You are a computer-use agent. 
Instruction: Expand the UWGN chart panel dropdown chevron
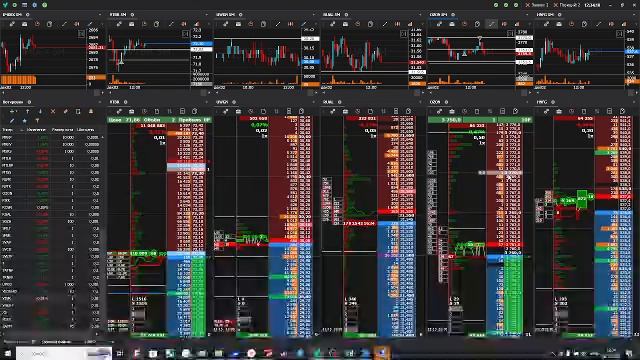[x=313, y=15]
